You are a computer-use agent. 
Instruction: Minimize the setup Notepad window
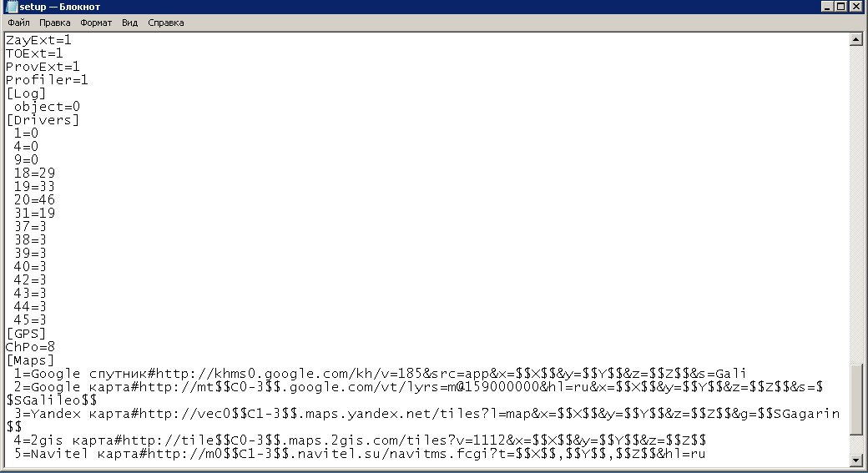click(827, 7)
